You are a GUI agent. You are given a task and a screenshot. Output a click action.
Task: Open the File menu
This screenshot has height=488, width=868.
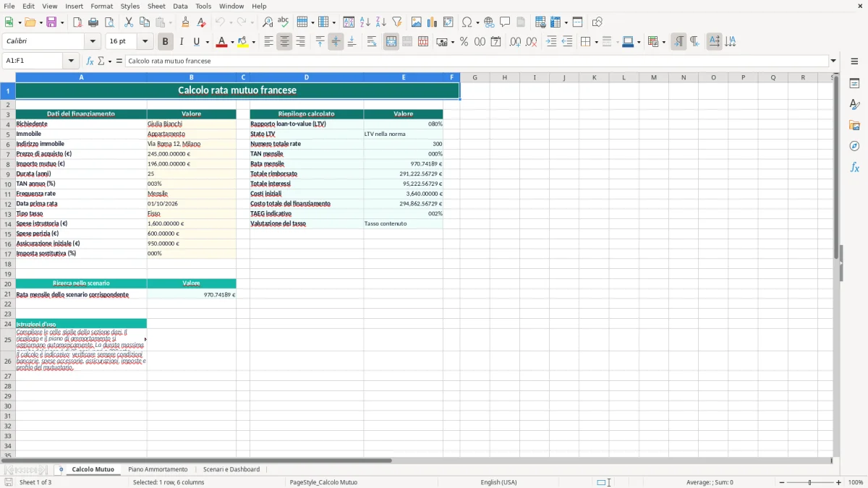(x=9, y=6)
